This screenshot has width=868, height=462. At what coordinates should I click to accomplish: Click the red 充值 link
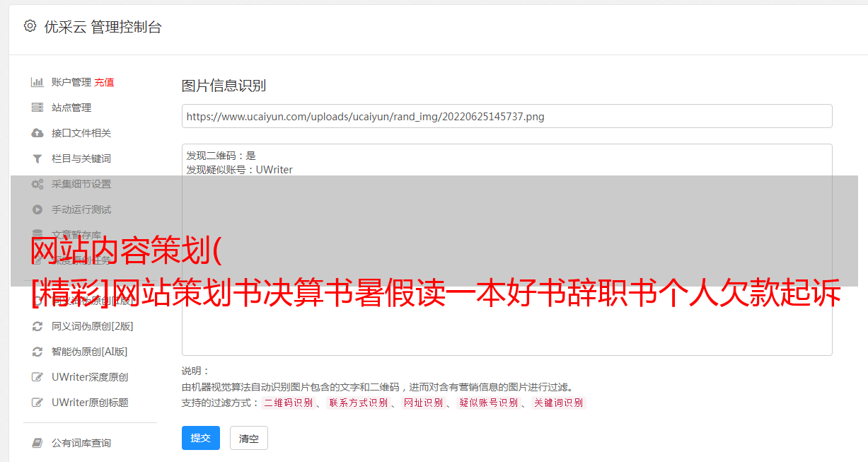click(x=104, y=82)
